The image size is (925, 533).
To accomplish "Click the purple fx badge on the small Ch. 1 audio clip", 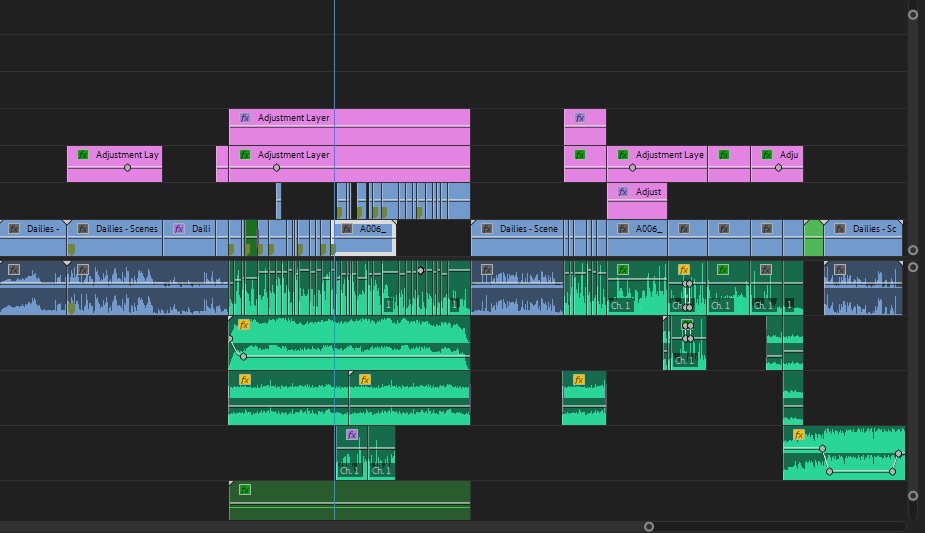I will pyautogui.click(x=351, y=434).
